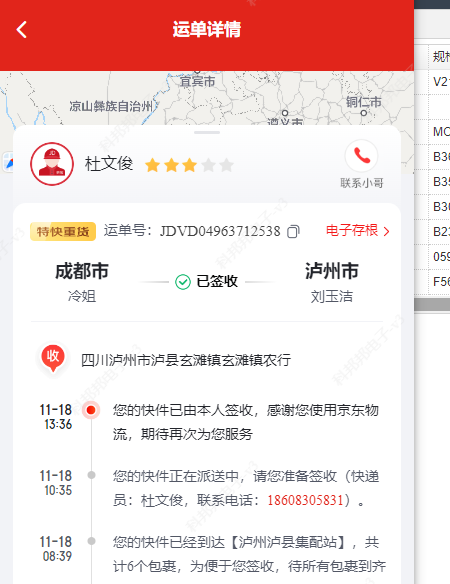Rate the courier with the fourth star
The height and width of the screenshot is (584, 450).
click(x=209, y=165)
